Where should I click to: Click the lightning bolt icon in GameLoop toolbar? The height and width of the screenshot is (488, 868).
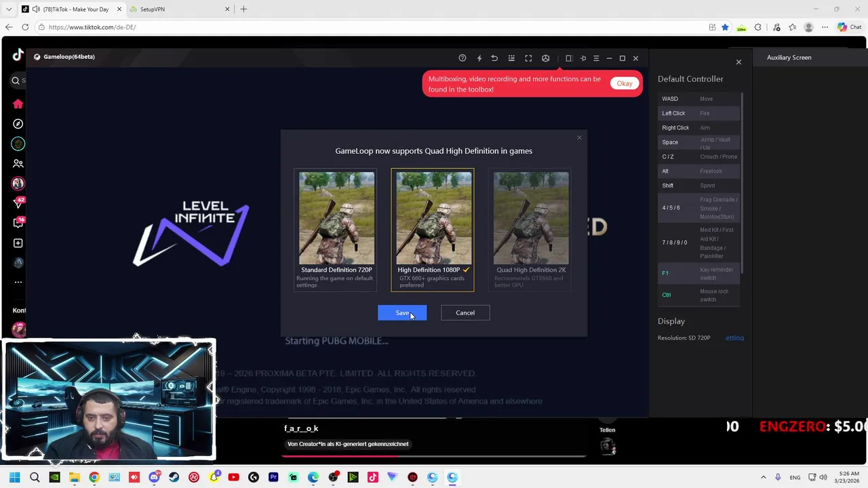[479, 58]
